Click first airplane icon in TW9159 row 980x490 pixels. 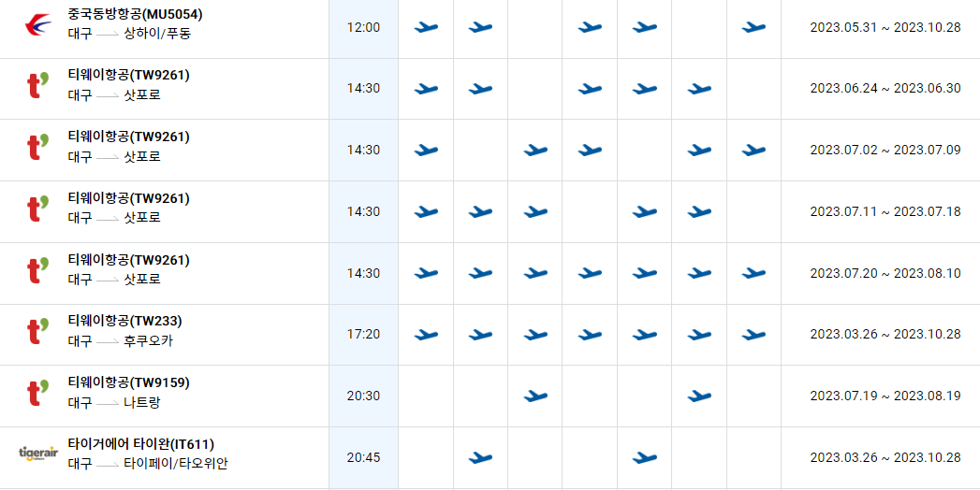tap(535, 396)
